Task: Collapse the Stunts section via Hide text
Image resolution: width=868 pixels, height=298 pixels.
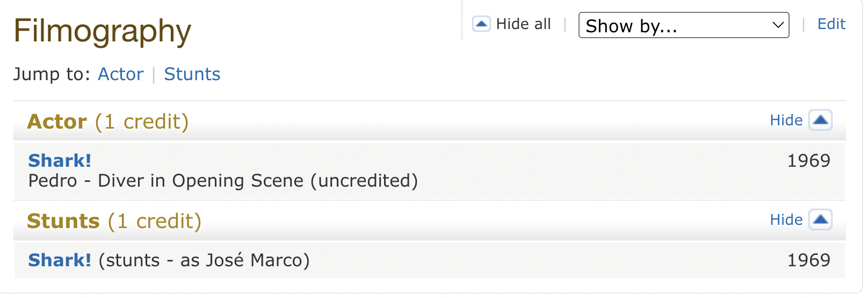Action: coord(786,220)
